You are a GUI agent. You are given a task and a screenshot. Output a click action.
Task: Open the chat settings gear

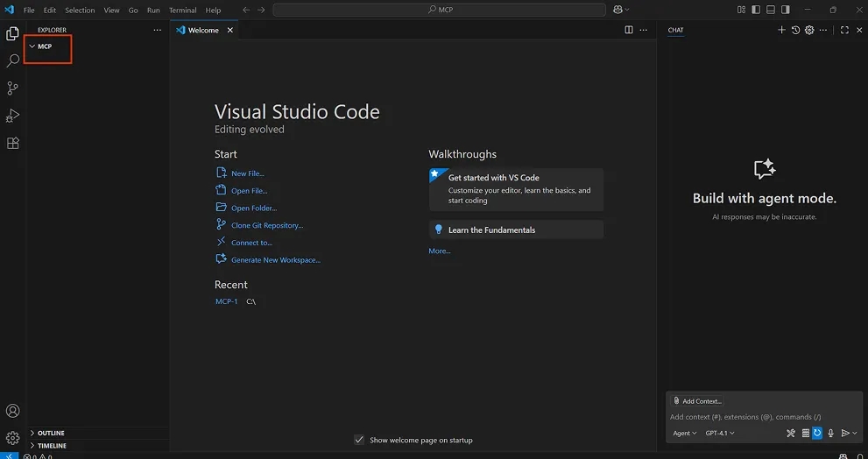click(x=809, y=30)
